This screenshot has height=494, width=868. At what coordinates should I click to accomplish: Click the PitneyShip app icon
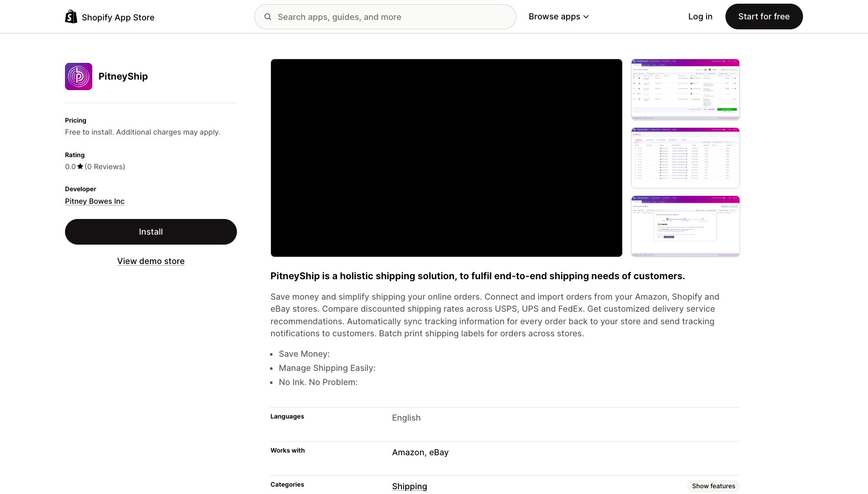[x=79, y=76]
